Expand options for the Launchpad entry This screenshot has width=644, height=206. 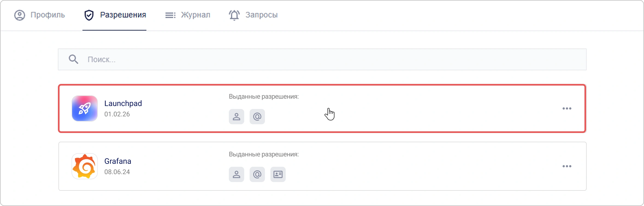567,108
